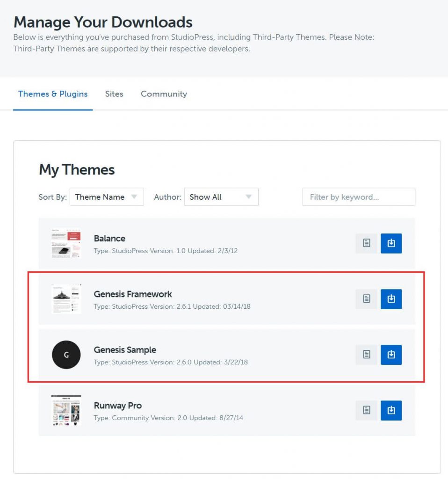This screenshot has height=479, width=448.
Task: Switch to the Community tab
Action: [164, 94]
